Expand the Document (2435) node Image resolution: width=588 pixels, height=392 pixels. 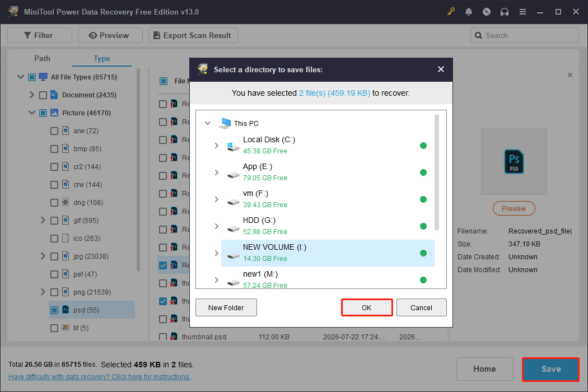[x=31, y=95]
